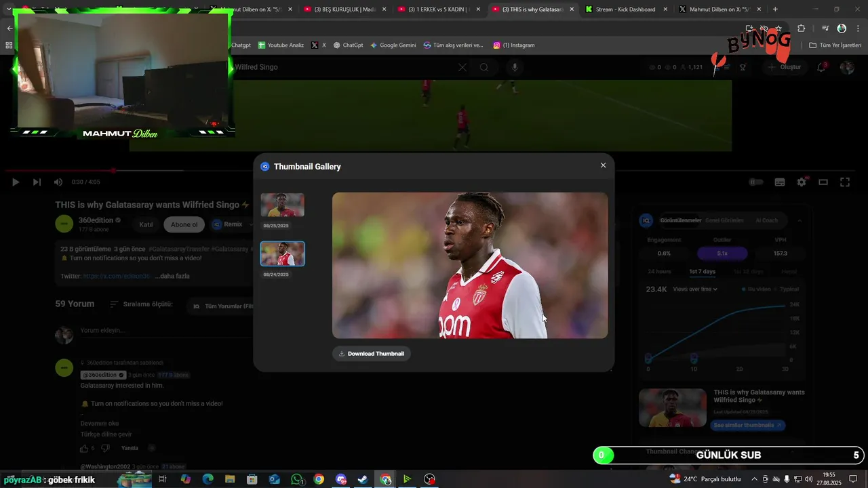Click the trophy icon in YouTube header
The image size is (868, 488).
click(743, 67)
